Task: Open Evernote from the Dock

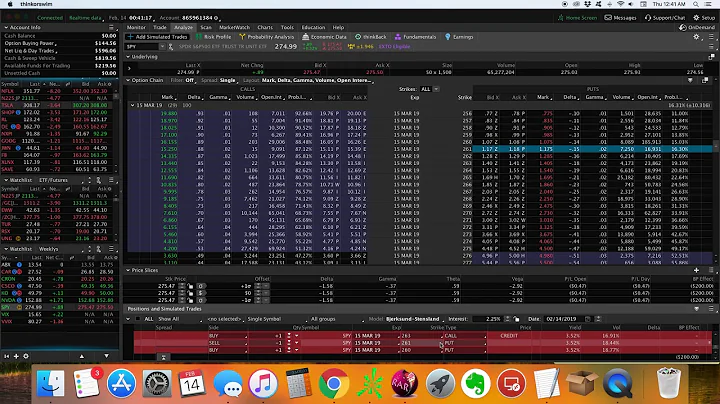Action: tap(475, 383)
